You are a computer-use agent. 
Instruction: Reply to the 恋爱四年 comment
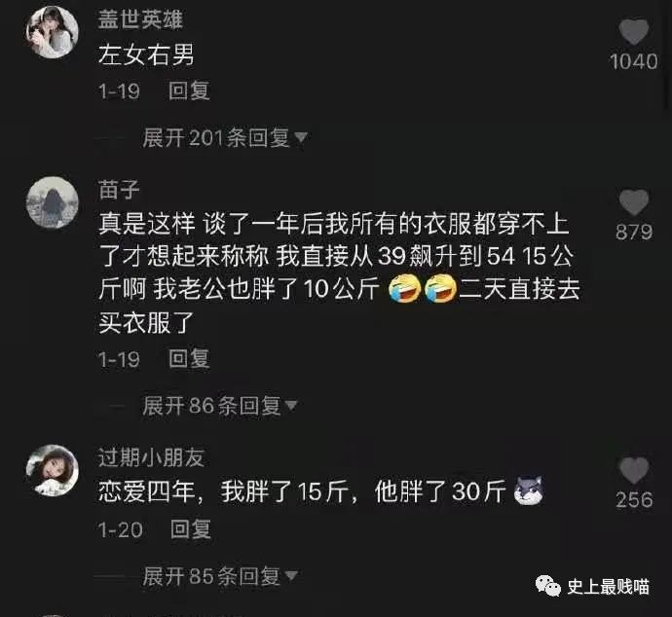tap(191, 529)
